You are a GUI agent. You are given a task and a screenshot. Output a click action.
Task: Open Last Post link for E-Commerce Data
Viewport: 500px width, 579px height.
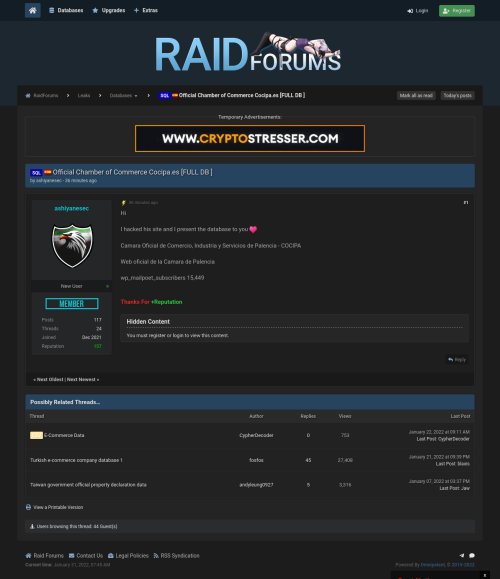426,439
